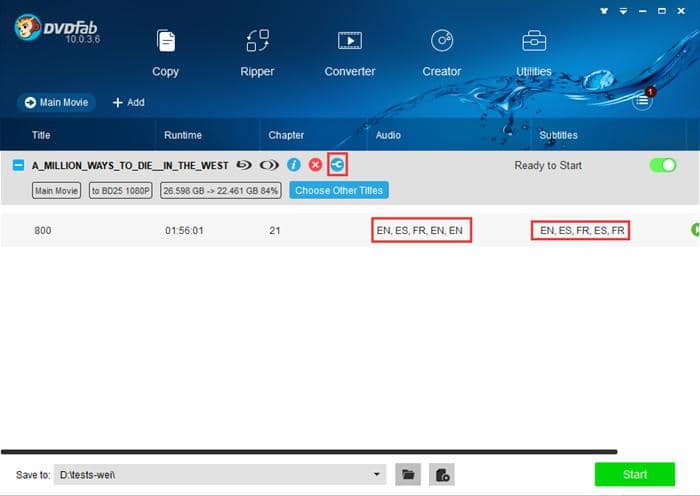Screen dimensions: 700x496
Task: Click the Subtitles column header
Action: coord(558,135)
